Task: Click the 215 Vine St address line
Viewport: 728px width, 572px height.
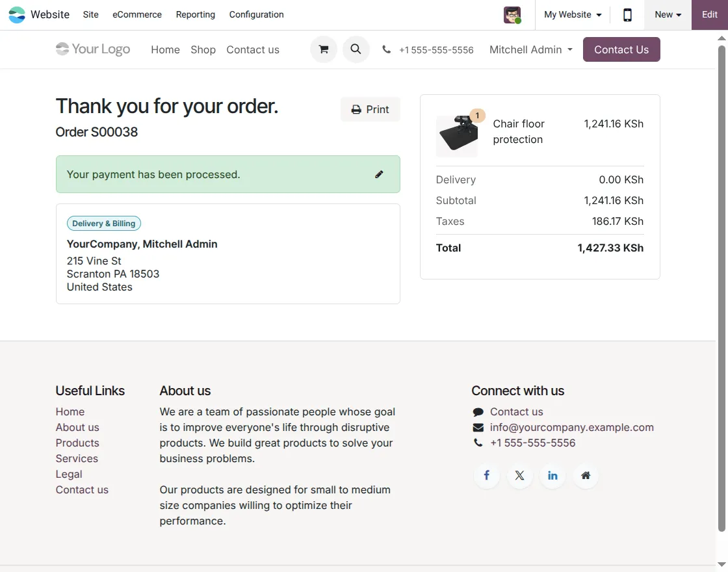Action: pos(94,261)
